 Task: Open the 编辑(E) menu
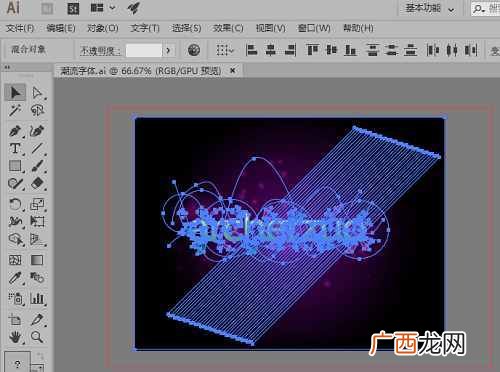pyautogui.click(x=61, y=28)
